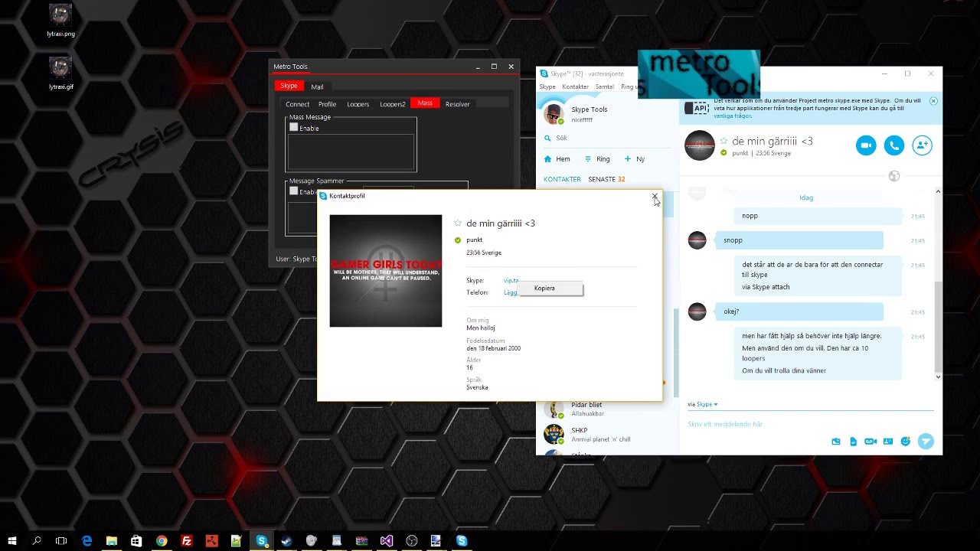
Task: Enable the Mass Message checkbox
Action: [293, 128]
